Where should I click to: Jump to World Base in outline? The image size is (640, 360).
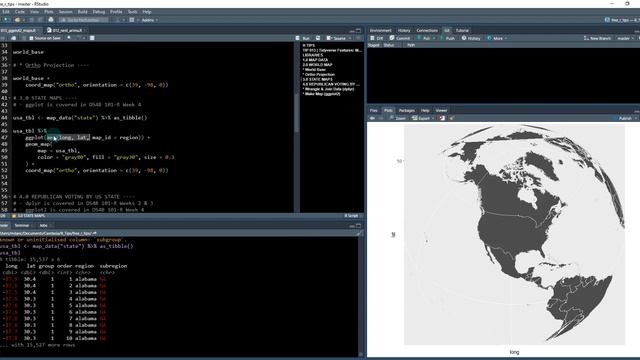(314, 70)
